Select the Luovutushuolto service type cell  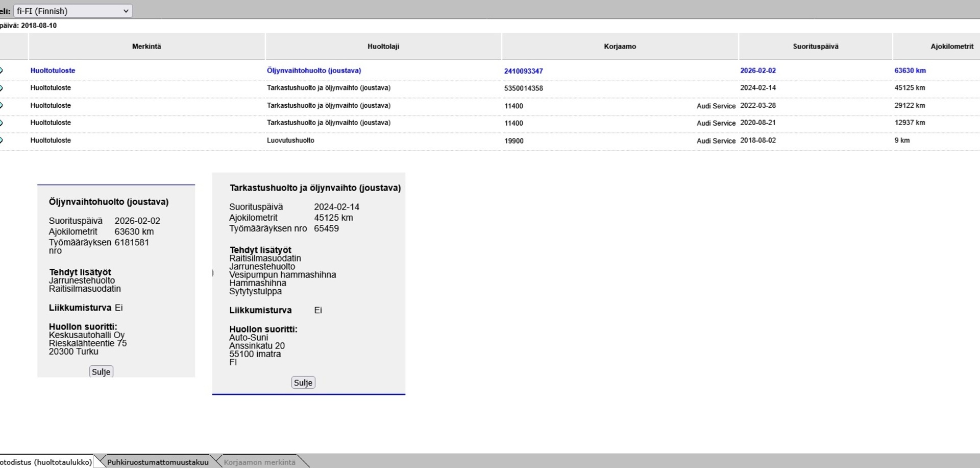pos(290,140)
